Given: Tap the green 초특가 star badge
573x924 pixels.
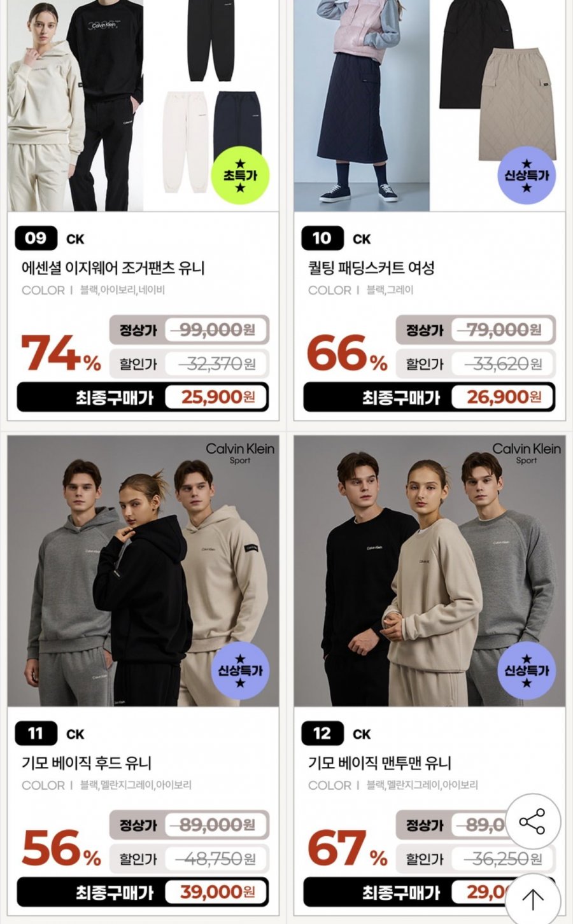Looking at the screenshot, I should click(240, 176).
